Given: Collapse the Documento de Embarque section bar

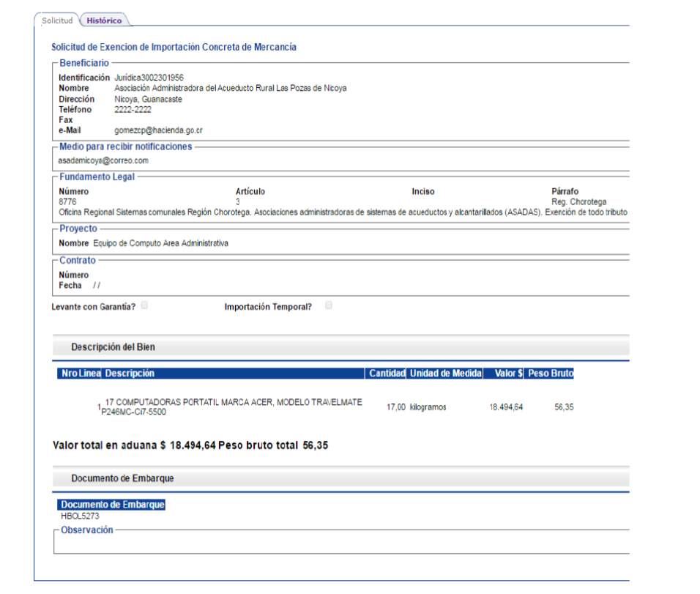Looking at the screenshot, I should click(x=122, y=478).
